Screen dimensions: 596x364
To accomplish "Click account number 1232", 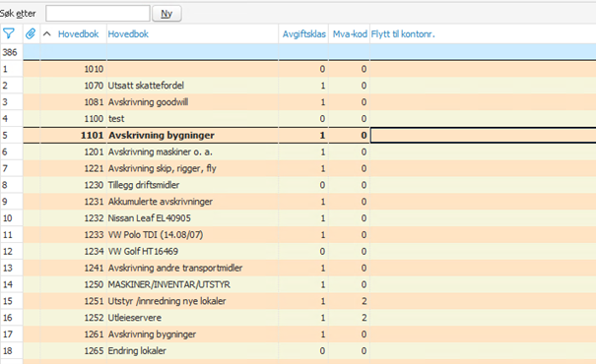I will [94, 218].
